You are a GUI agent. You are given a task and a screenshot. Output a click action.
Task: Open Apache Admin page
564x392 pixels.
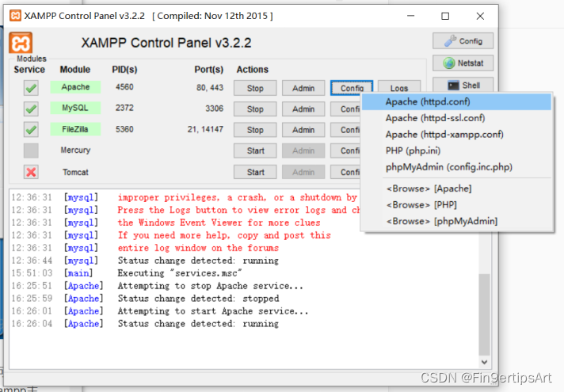click(x=303, y=88)
